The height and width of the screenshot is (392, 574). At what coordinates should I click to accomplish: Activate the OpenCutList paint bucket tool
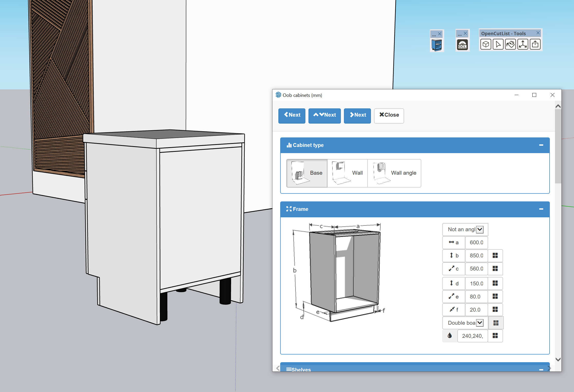[x=510, y=44]
